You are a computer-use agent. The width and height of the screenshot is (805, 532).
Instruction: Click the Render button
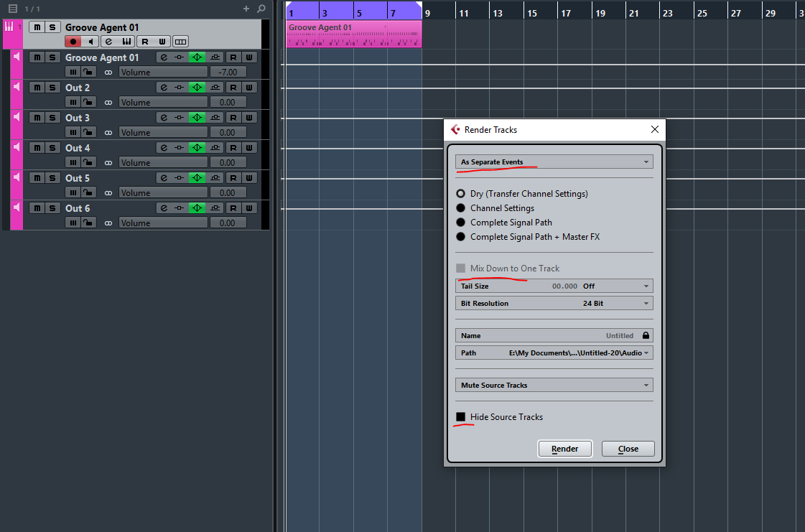point(564,449)
